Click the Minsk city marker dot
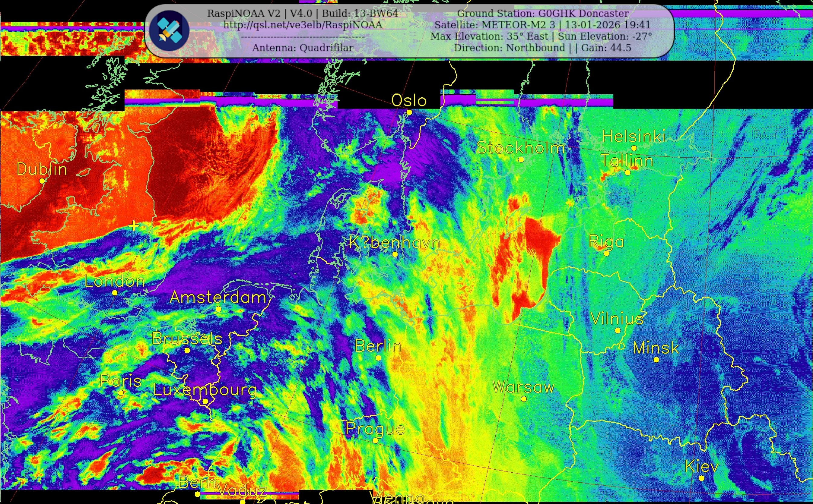813x504 pixels. (x=656, y=360)
